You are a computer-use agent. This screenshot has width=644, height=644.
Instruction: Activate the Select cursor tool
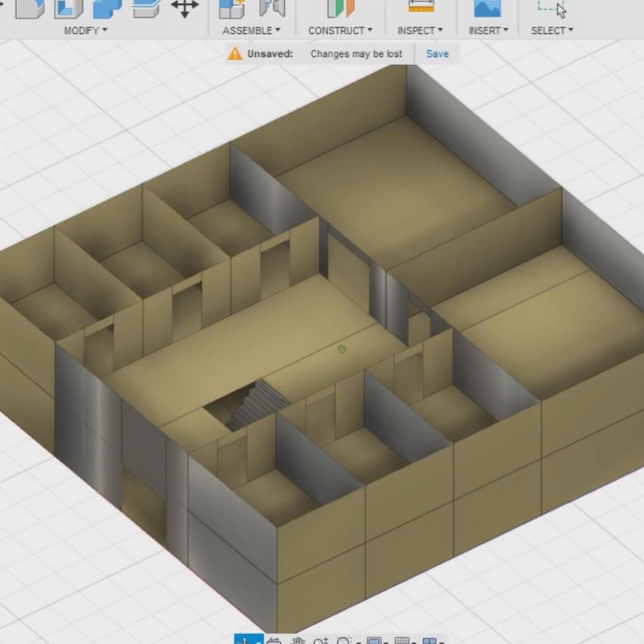tap(551, 9)
